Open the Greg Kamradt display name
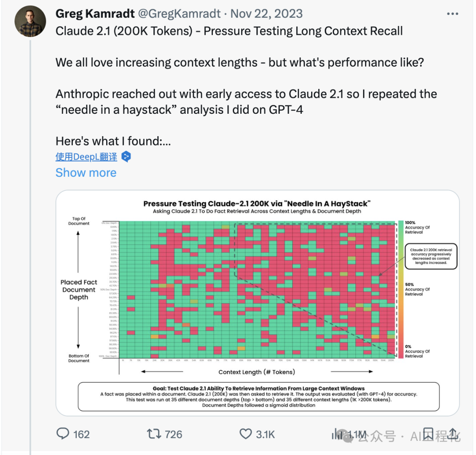Viewport: 476px width, 455px height. click(x=95, y=14)
